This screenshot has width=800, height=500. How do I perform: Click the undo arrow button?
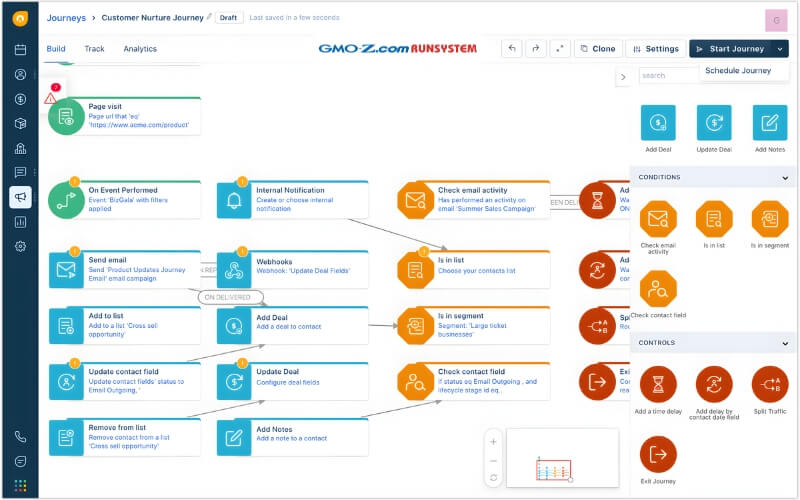click(512, 49)
